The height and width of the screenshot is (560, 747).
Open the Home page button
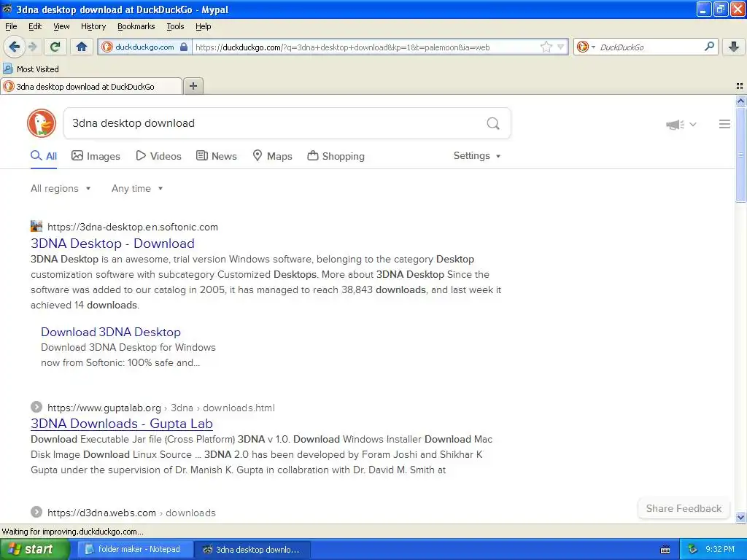[x=82, y=47]
